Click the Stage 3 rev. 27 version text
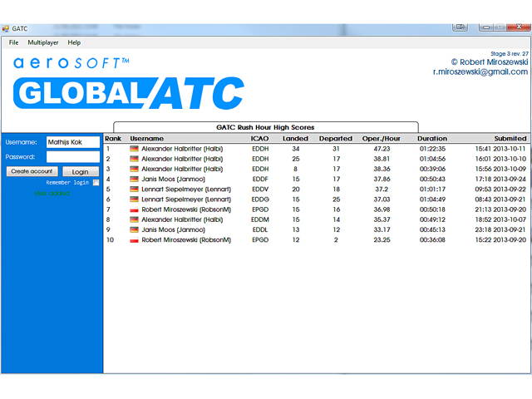532x399 pixels. [510, 53]
